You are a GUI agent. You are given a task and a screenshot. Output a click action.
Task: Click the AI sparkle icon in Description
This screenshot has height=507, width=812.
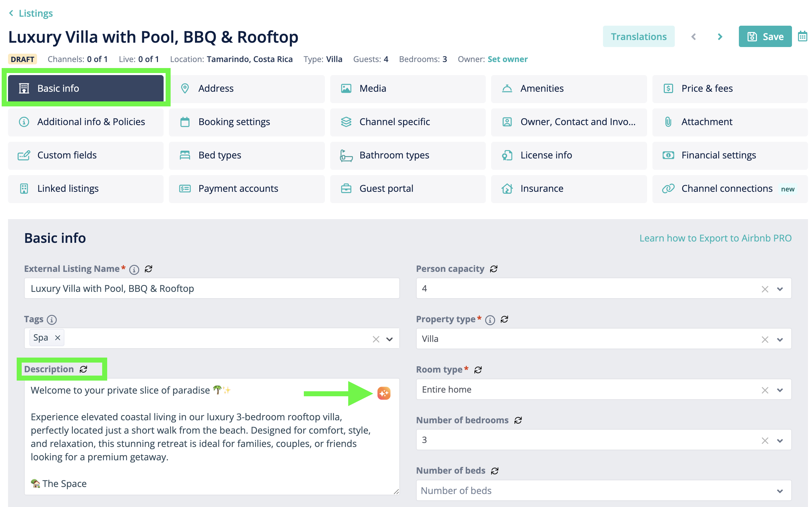tap(384, 393)
